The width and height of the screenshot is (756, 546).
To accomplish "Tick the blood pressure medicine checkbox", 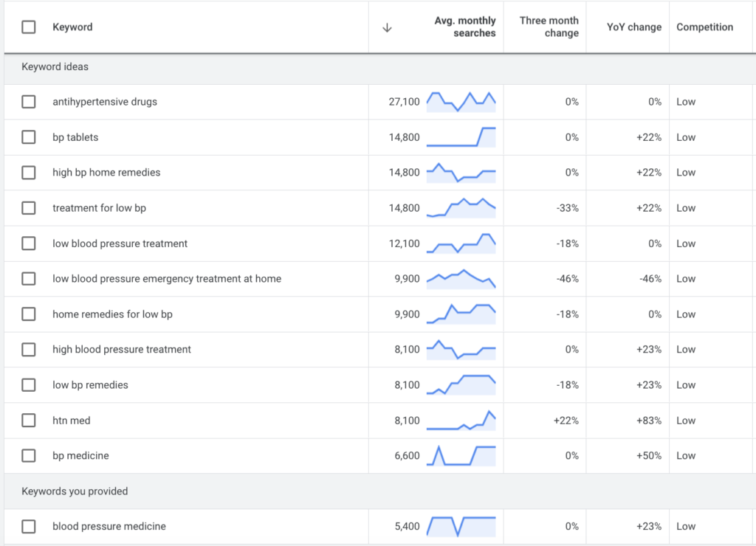I will (29, 526).
